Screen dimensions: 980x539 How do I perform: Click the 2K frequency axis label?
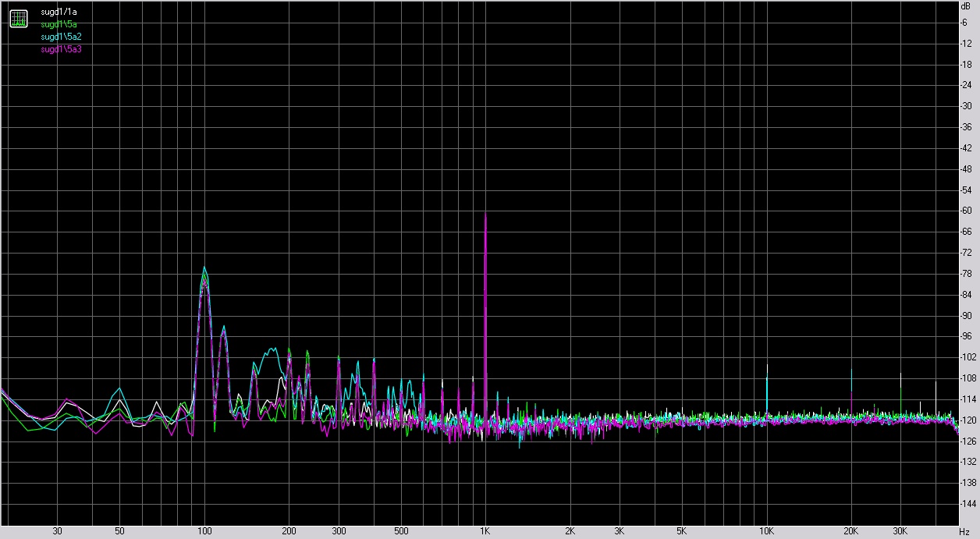(x=570, y=531)
